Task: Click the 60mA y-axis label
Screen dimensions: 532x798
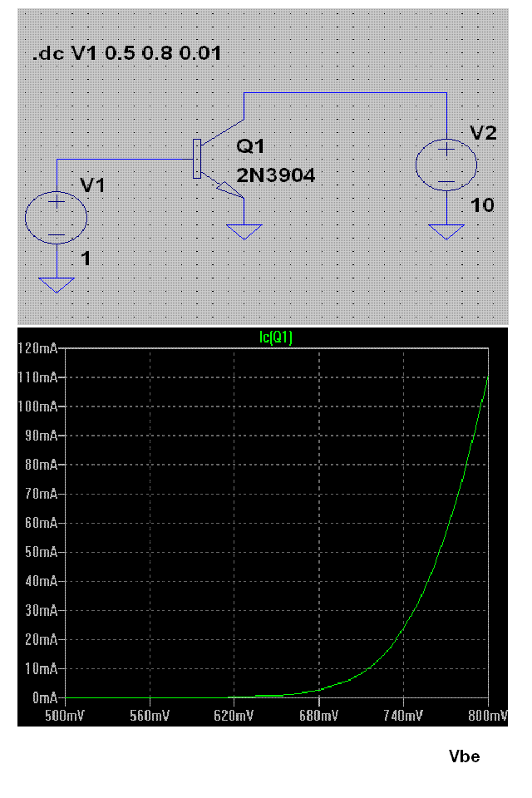Action: point(42,523)
